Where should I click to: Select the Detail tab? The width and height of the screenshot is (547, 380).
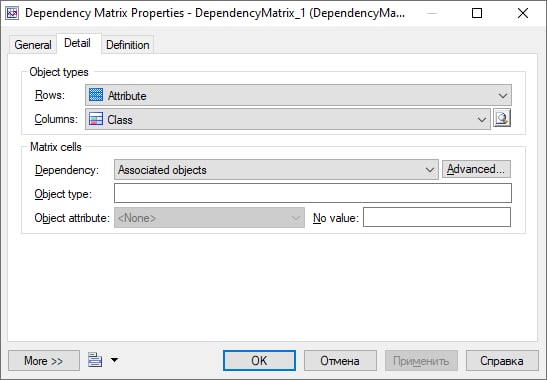(77, 43)
